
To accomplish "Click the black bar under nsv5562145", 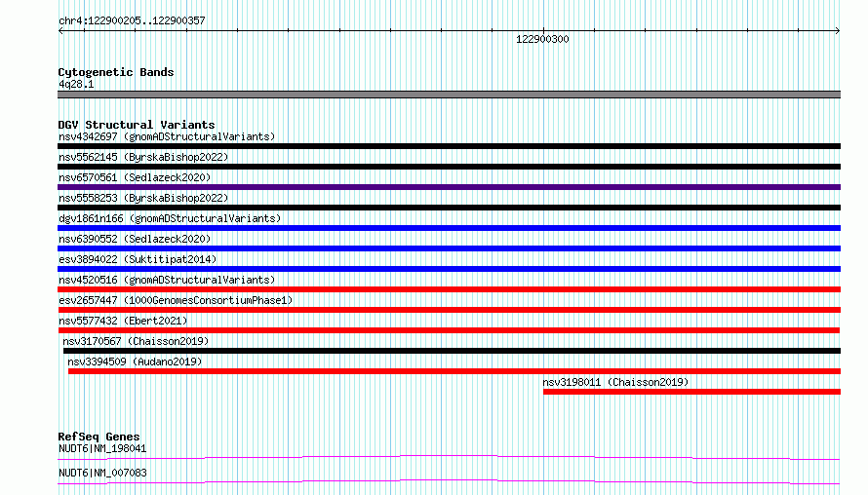I will [x=449, y=167].
